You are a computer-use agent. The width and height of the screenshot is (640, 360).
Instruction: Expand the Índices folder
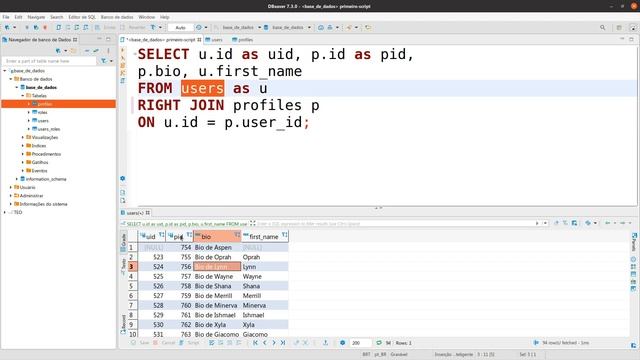(23, 146)
